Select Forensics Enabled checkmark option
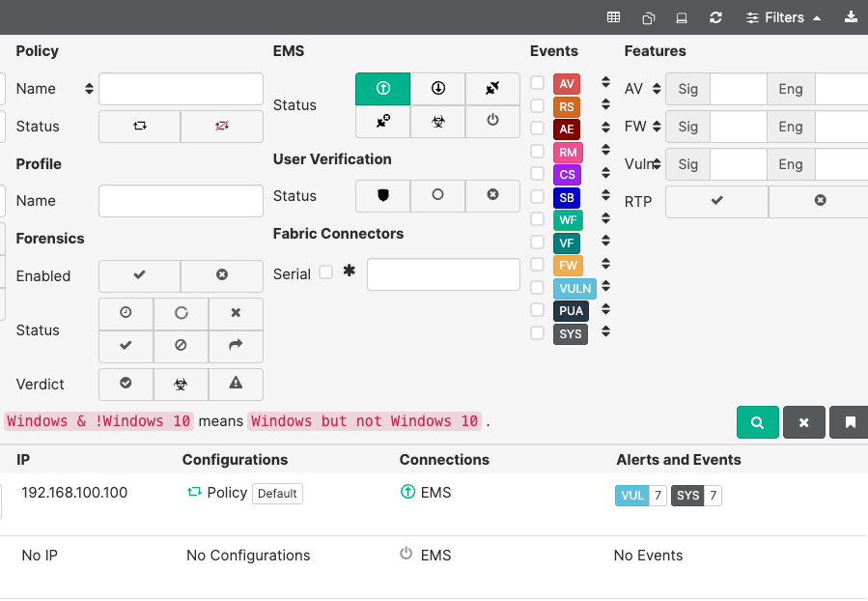The width and height of the screenshot is (868, 601). [139, 275]
